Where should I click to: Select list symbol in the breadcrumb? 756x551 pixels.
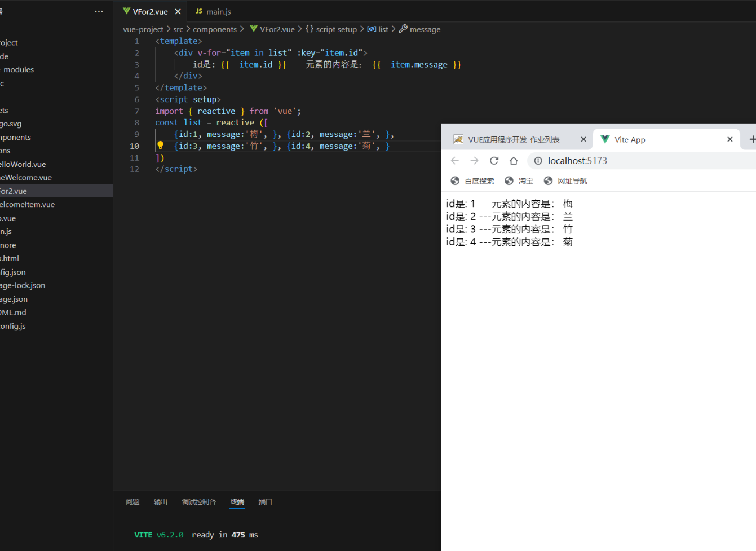tap(383, 29)
